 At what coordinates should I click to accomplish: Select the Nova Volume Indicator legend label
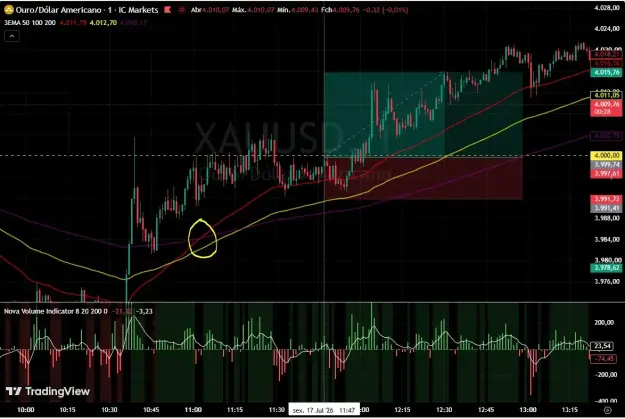[56, 311]
